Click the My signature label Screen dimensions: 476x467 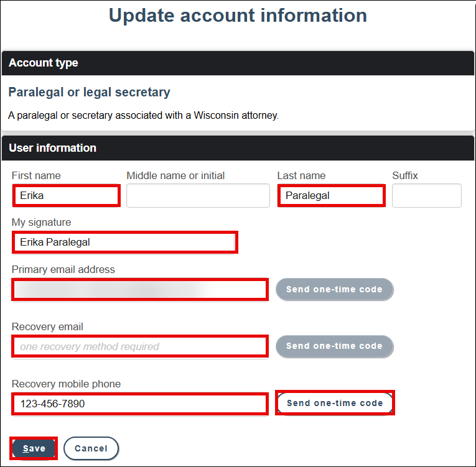pyautogui.click(x=41, y=223)
